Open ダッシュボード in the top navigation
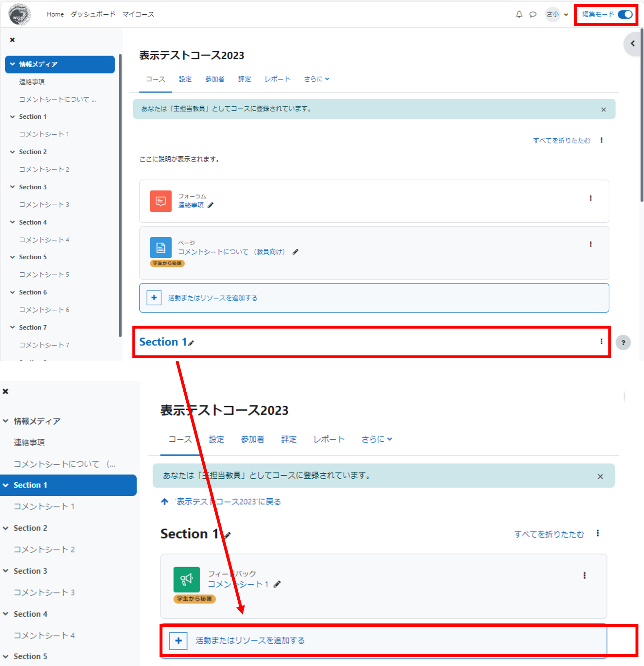The width and height of the screenshot is (644, 666). point(93,14)
